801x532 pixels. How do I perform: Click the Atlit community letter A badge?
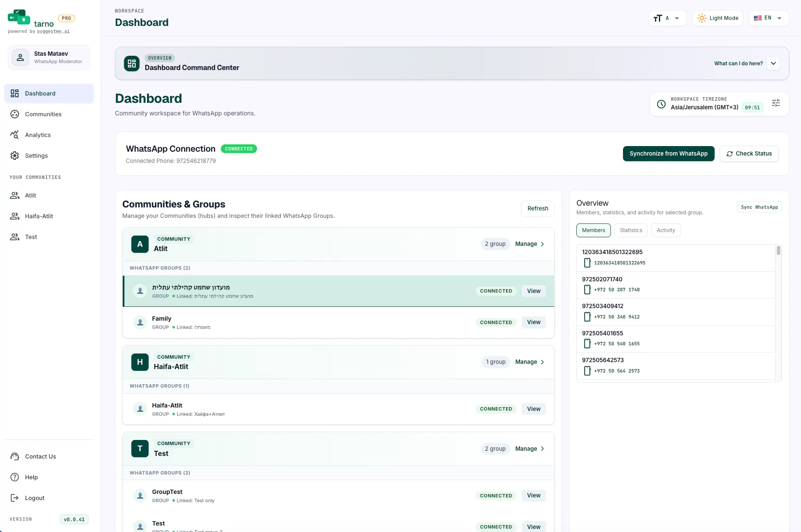click(140, 244)
